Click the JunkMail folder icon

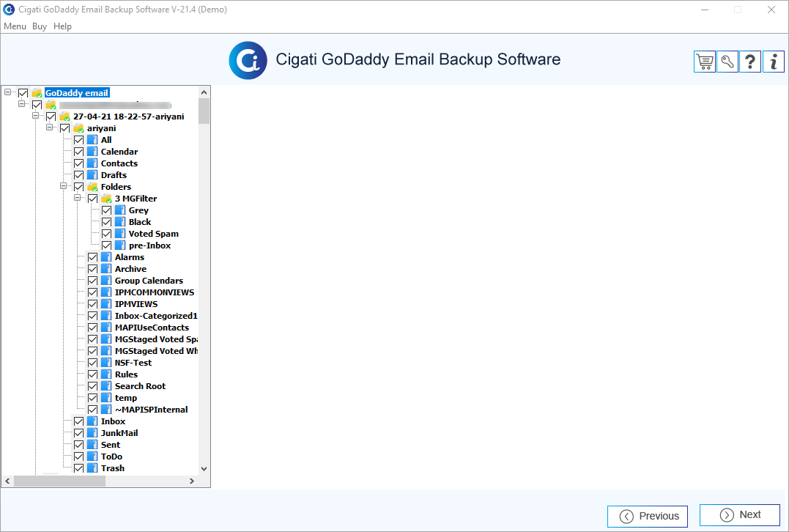[92, 433]
